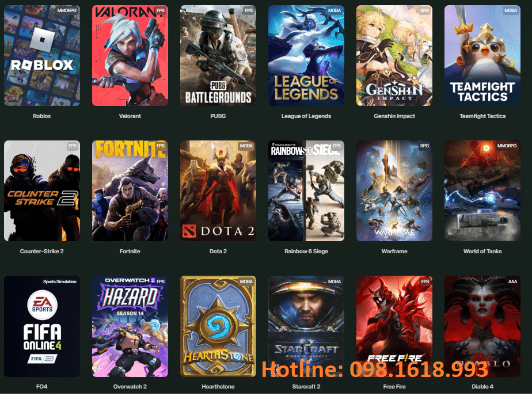
Task: Click the Free Fire title text
Action: click(394, 387)
